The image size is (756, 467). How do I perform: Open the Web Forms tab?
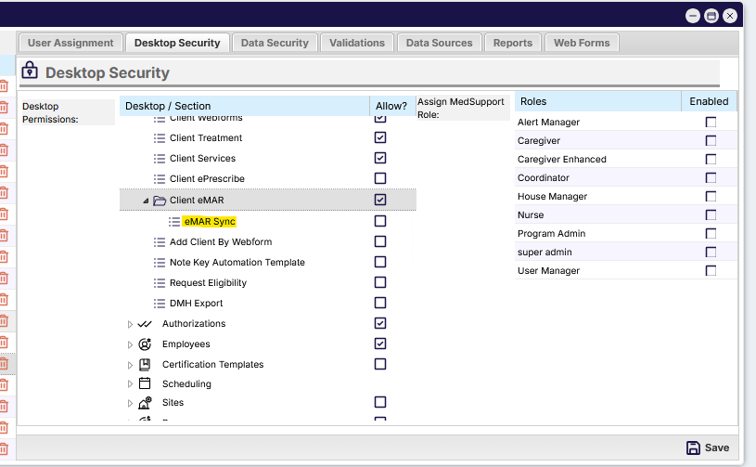[x=581, y=43]
